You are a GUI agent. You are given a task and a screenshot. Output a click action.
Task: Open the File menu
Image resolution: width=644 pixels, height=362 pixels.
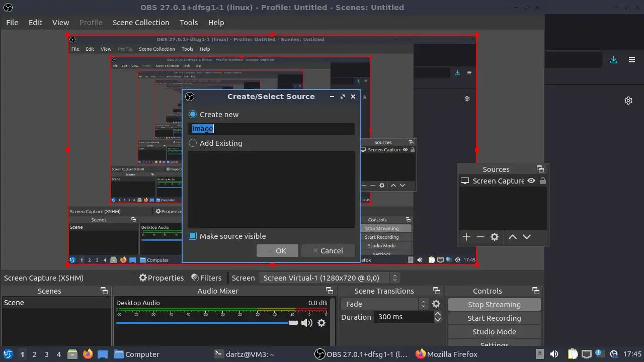tap(12, 22)
